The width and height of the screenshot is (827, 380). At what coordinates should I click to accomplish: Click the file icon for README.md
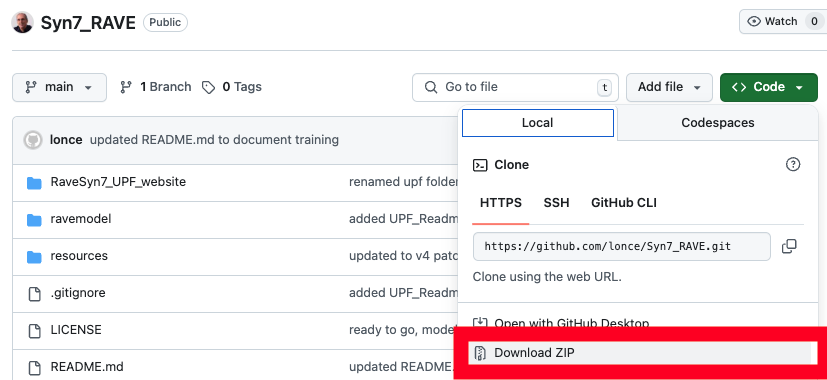click(34, 368)
